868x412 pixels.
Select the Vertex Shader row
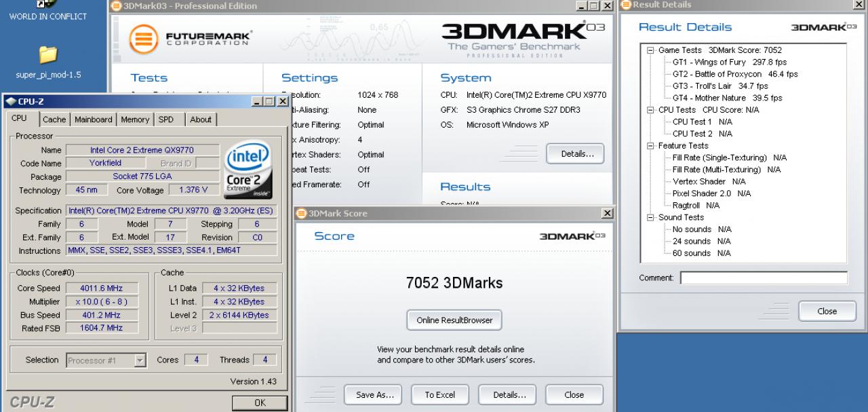(x=709, y=181)
